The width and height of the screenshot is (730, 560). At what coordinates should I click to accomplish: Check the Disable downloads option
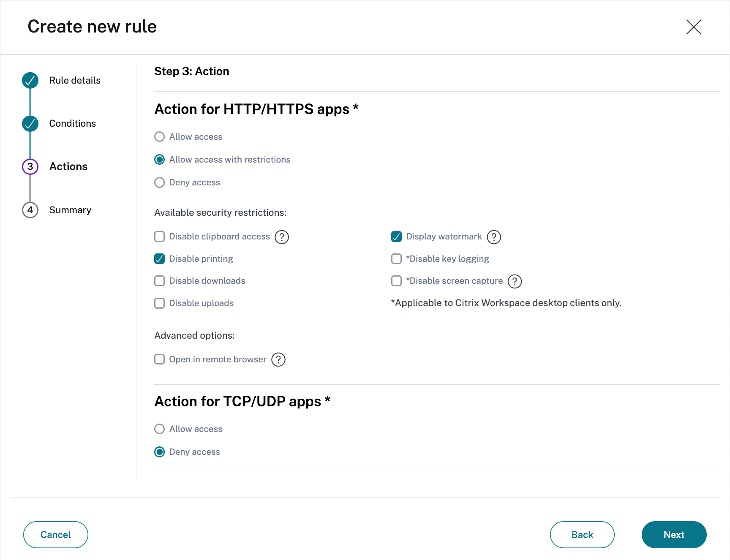pos(160,281)
